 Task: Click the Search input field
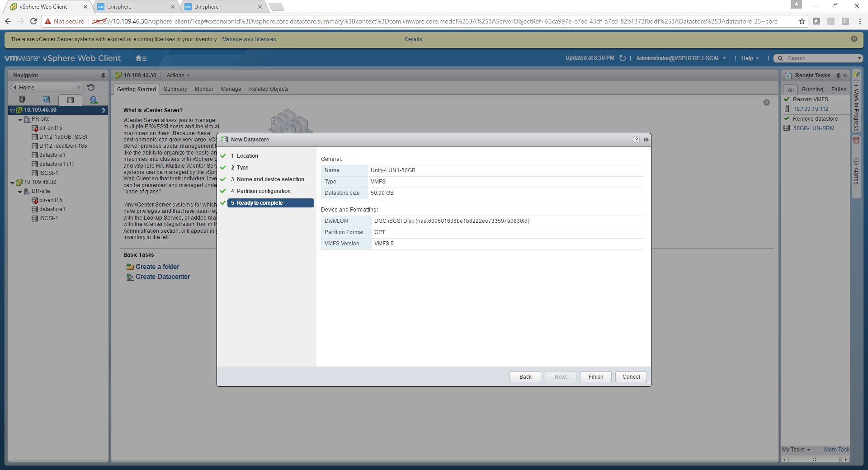tap(819, 58)
